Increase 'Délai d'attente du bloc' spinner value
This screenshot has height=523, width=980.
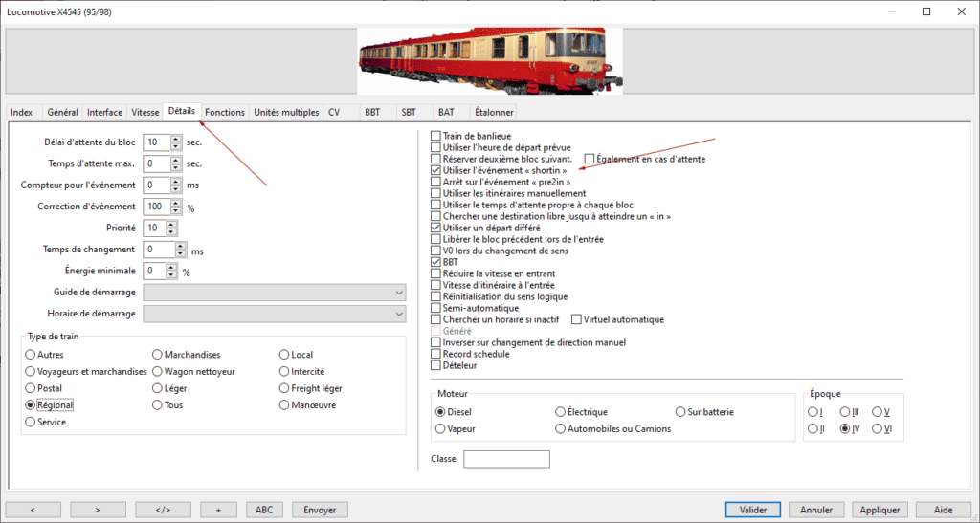(175, 138)
